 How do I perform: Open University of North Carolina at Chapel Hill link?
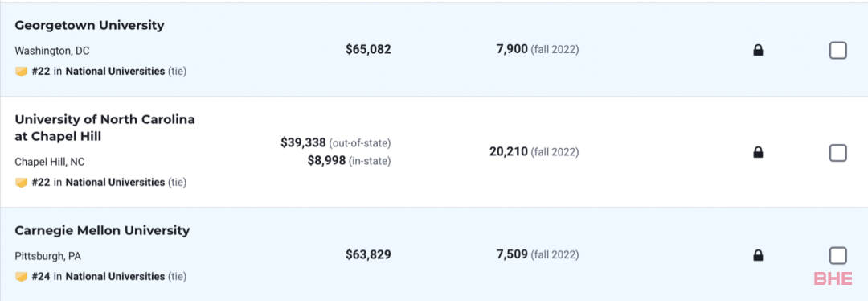(x=104, y=128)
